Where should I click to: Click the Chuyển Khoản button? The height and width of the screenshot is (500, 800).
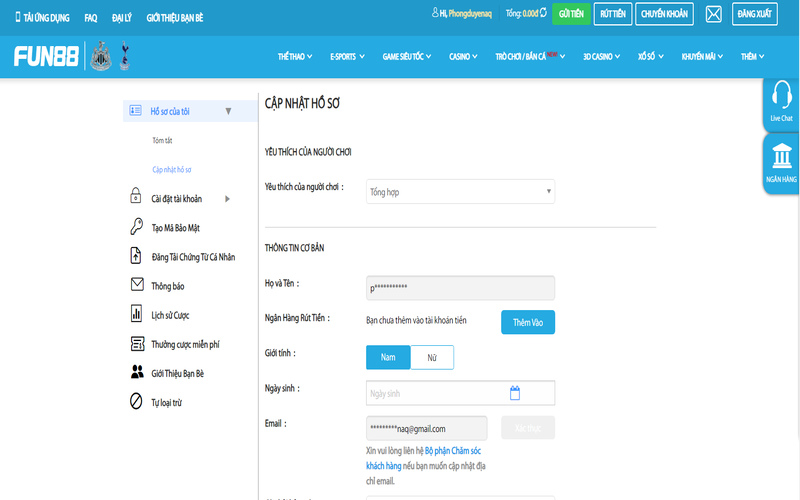click(x=664, y=14)
